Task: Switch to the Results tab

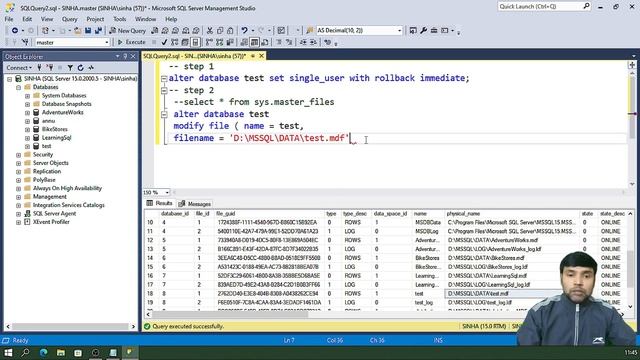Action: (160, 203)
